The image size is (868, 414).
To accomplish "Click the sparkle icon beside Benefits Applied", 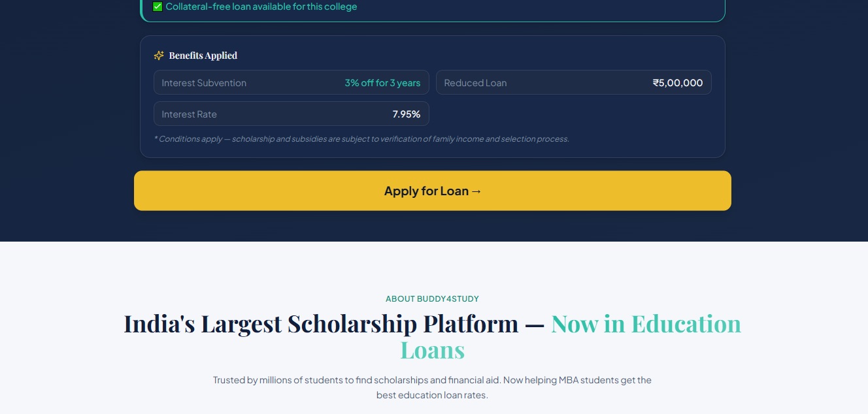I will 159,56.
